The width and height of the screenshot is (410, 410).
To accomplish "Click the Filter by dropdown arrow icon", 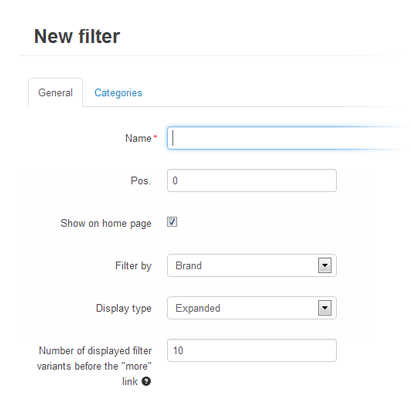I will click(325, 266).
